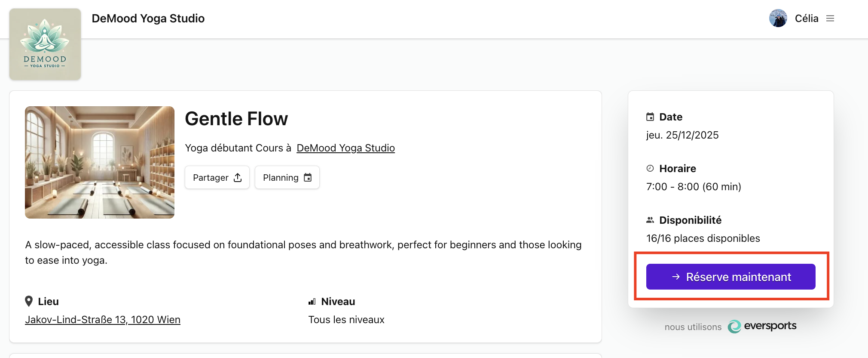
Task: Click the Partager button
Action: (x=217, y=177)
